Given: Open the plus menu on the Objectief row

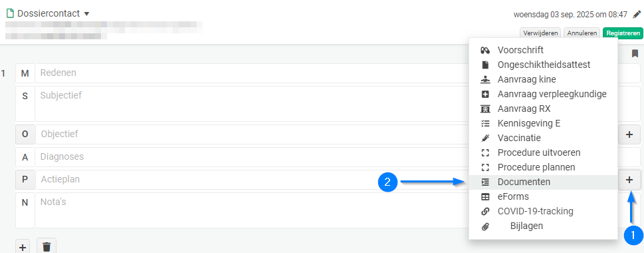Looking at the screenshot, I should pyautogui.click(x=629, y=134).
